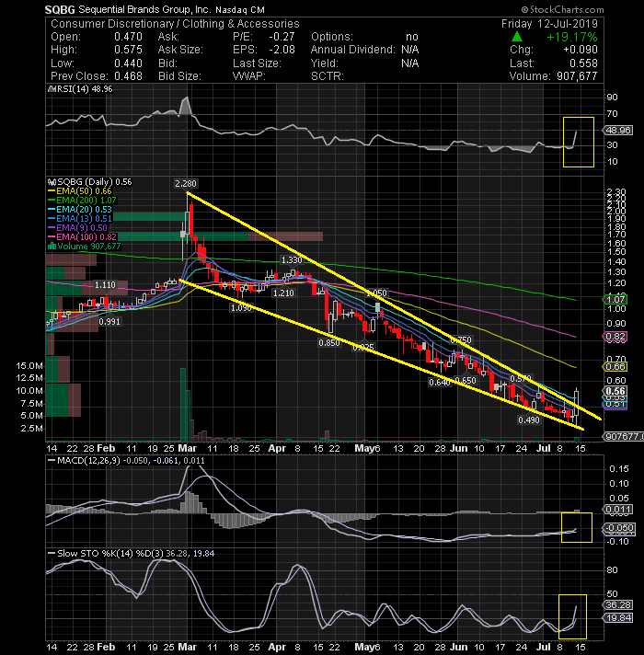Click the 0.640 price label
644x655 pixels.
click(x=440, y=382)
